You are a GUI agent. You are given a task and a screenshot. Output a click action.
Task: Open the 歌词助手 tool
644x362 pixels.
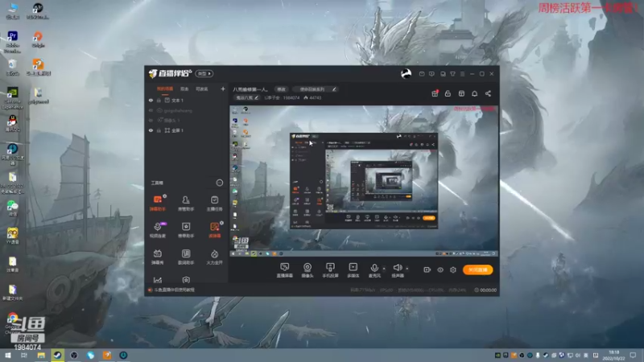click(x=186, y=257)
